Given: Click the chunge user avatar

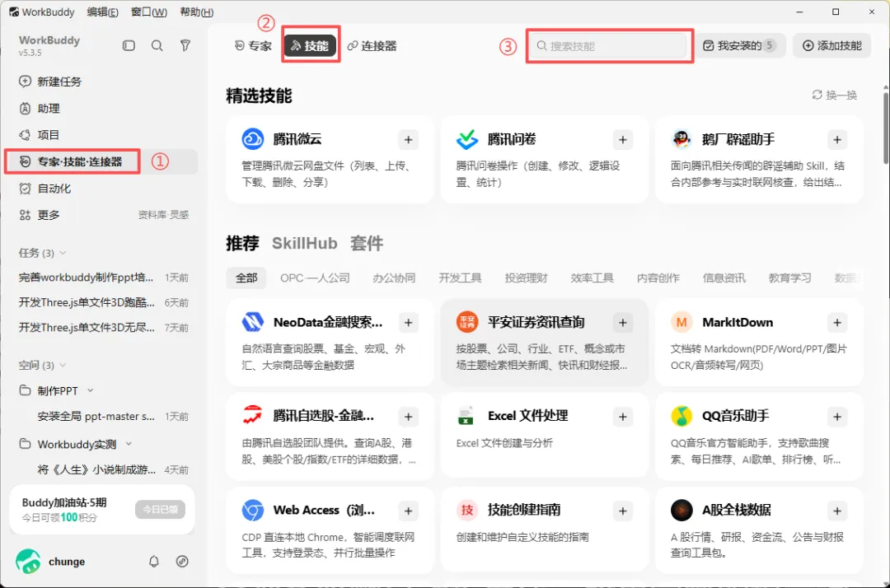Looking at the screenshot, I should [28, 562].
